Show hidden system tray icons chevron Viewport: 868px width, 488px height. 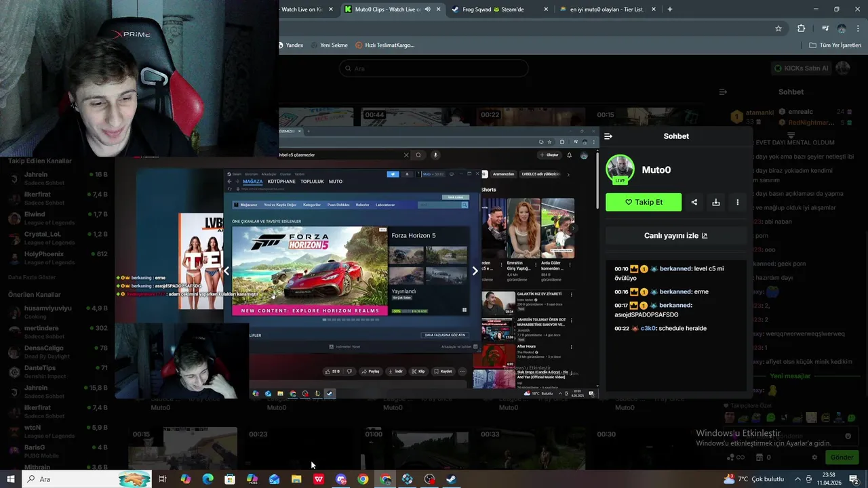coord(797,479)
